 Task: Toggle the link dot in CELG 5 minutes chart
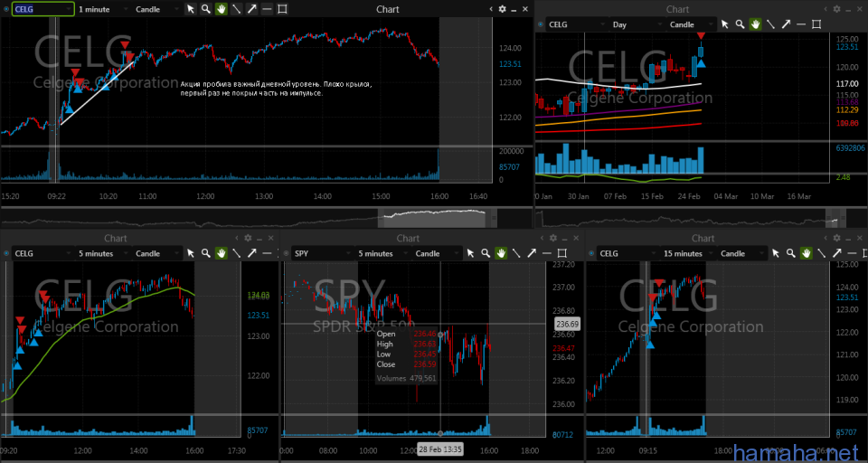5,253
